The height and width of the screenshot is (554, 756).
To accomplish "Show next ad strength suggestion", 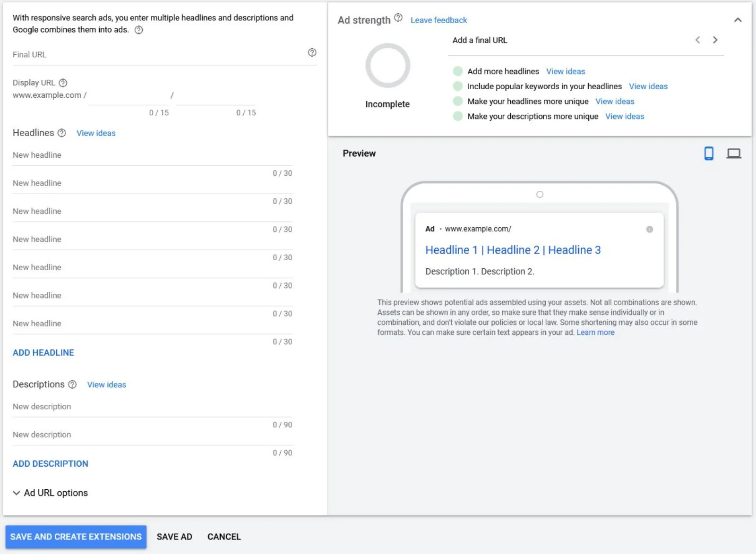I will (x=715, y=40).
